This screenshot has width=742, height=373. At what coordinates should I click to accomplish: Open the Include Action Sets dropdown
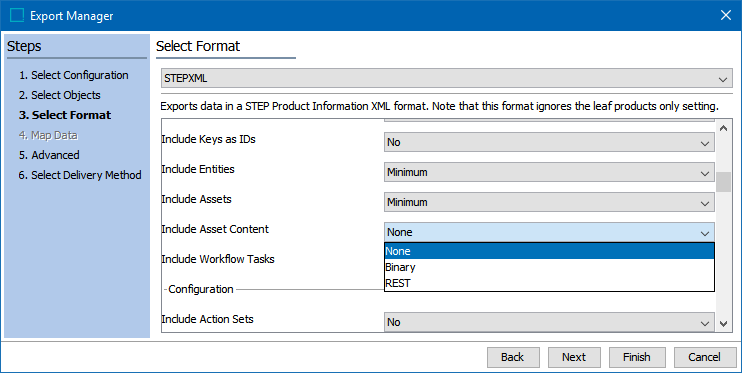549,322
